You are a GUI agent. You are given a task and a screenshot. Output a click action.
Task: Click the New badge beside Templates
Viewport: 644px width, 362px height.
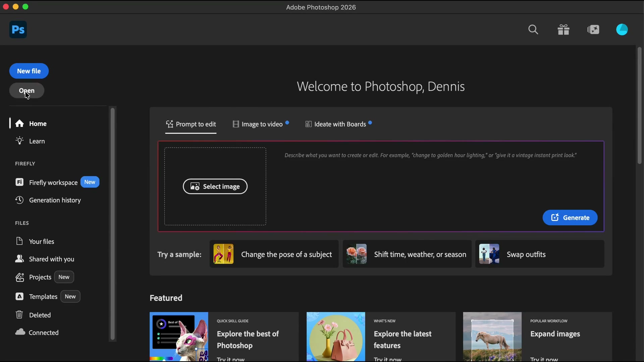tap(70, 296)
